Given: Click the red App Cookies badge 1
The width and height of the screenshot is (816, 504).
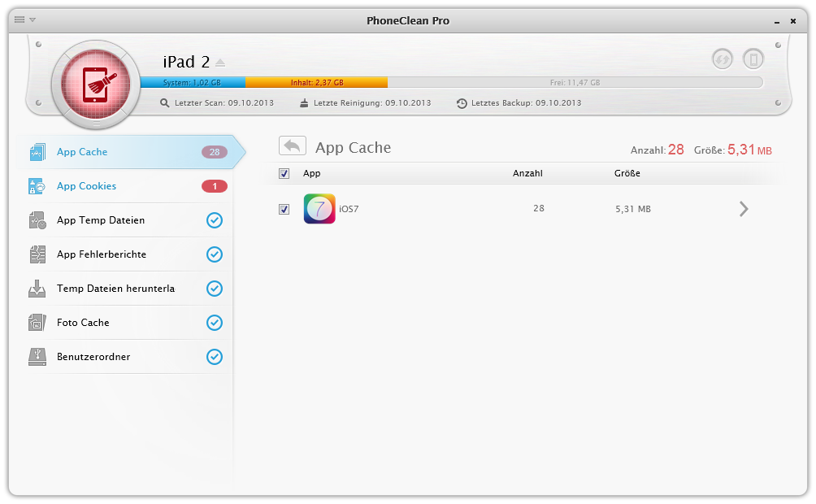Looking at the screenshot, I should tap(215, 186).
